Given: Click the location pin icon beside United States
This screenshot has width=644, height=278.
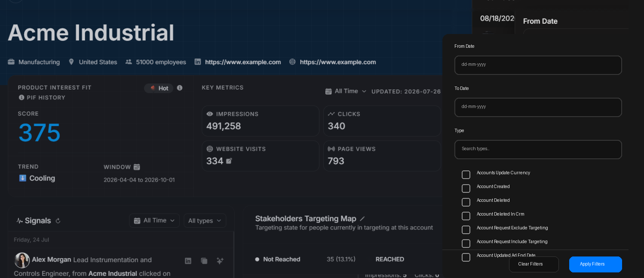Looking at the screenshot, I should pyautogui.click(x=71, y=62).
